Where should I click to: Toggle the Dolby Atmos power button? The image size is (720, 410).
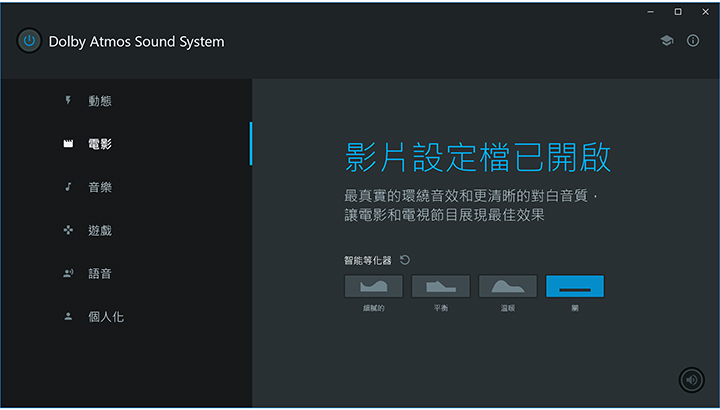[29, 40]
